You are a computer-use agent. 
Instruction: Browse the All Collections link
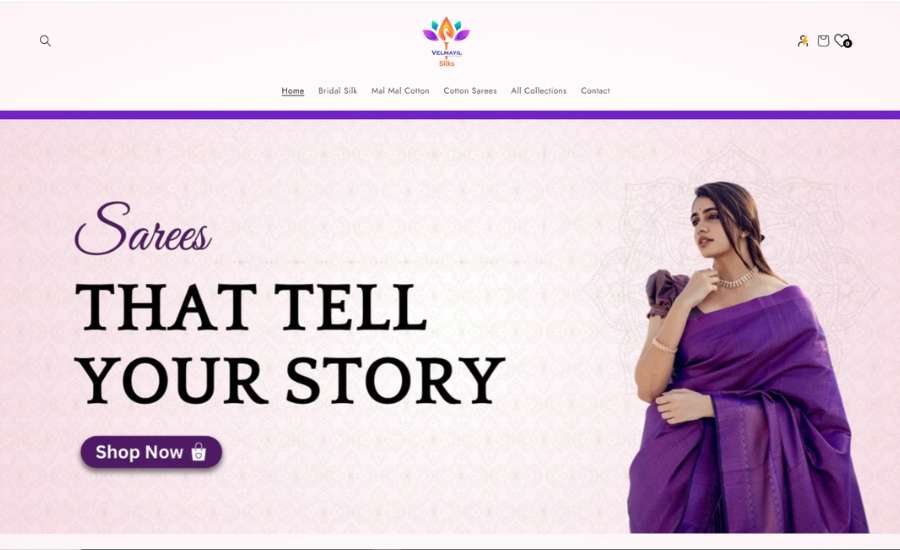[538, 91]
